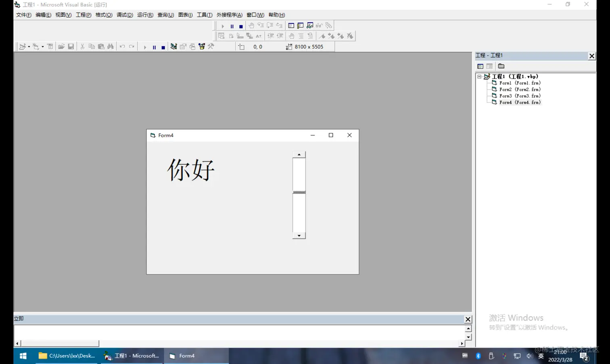The height and width of the screenshot is (364, 610).
Task: Click the Cut scissors icon
Action: [82, 47]
